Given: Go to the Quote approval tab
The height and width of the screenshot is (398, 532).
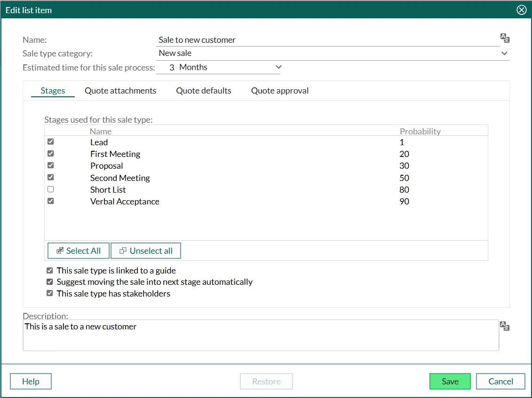Looking at the screenshot, I should 280,91.
